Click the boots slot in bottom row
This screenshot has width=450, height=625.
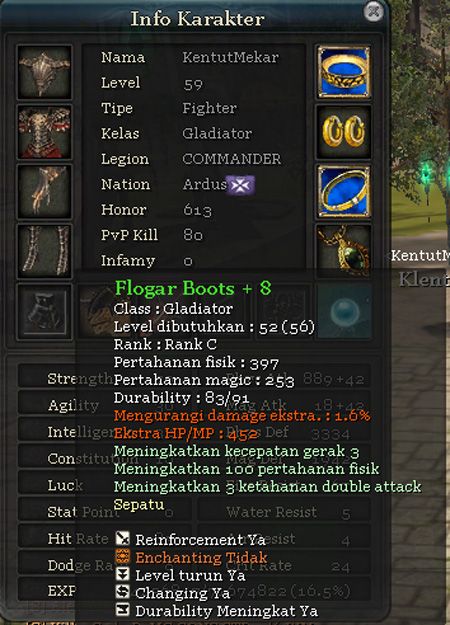tap(44, 312)
